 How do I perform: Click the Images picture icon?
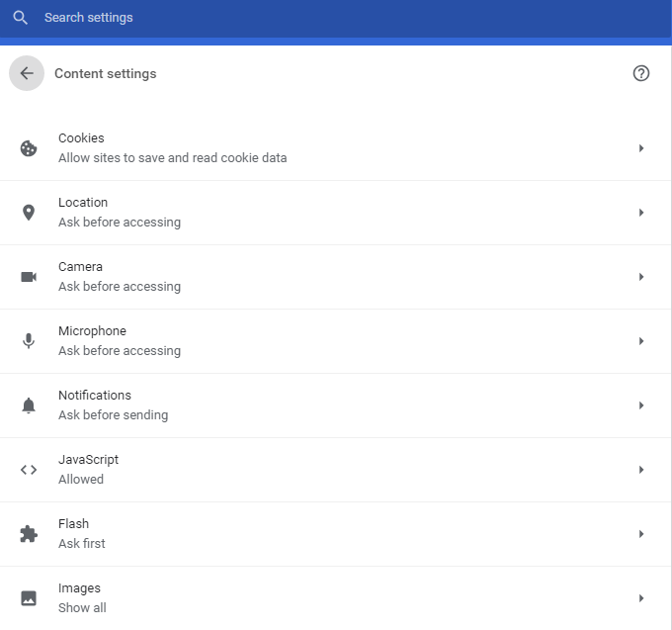coord(29,598)
